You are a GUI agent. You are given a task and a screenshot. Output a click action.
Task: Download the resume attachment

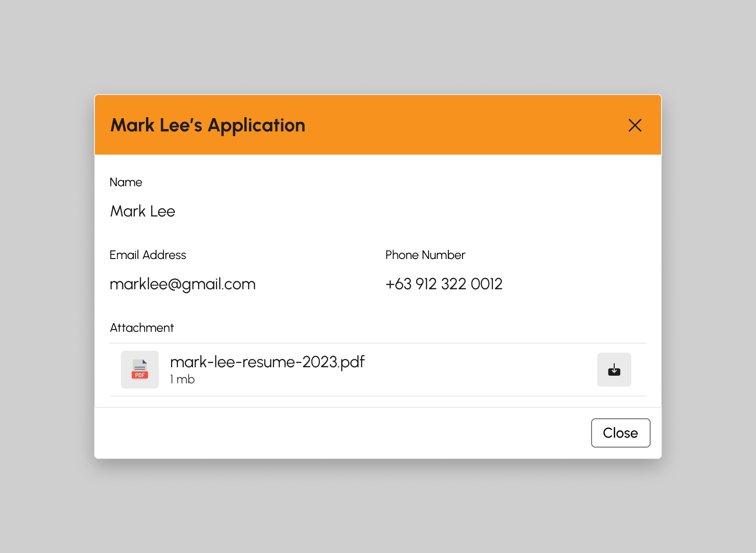pyautogui.click(x=614, y=370)
